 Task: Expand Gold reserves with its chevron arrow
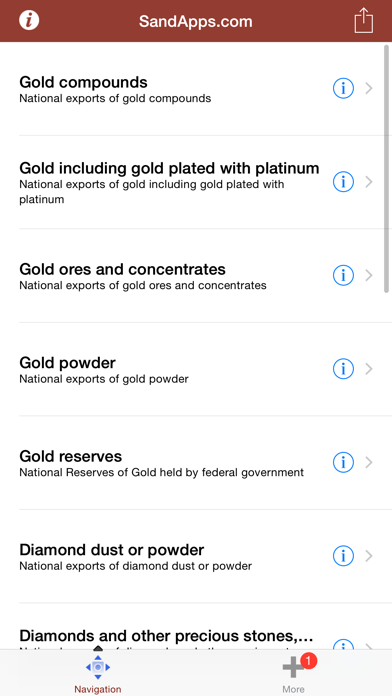[x=369, y=463]
